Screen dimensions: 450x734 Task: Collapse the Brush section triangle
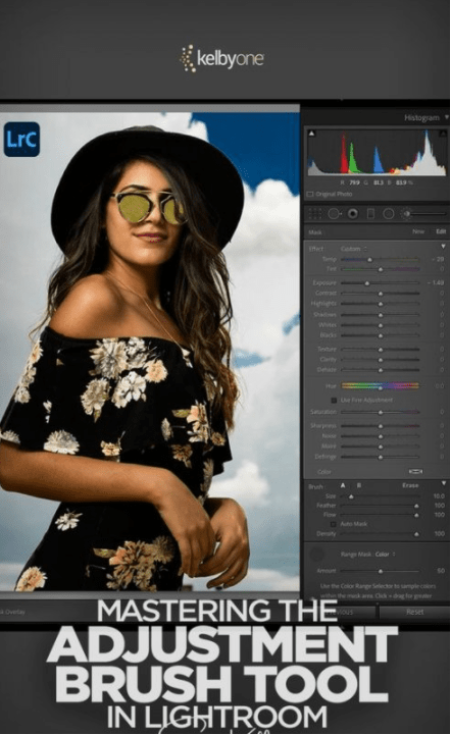pyautogui.click(x=443, y=483)
